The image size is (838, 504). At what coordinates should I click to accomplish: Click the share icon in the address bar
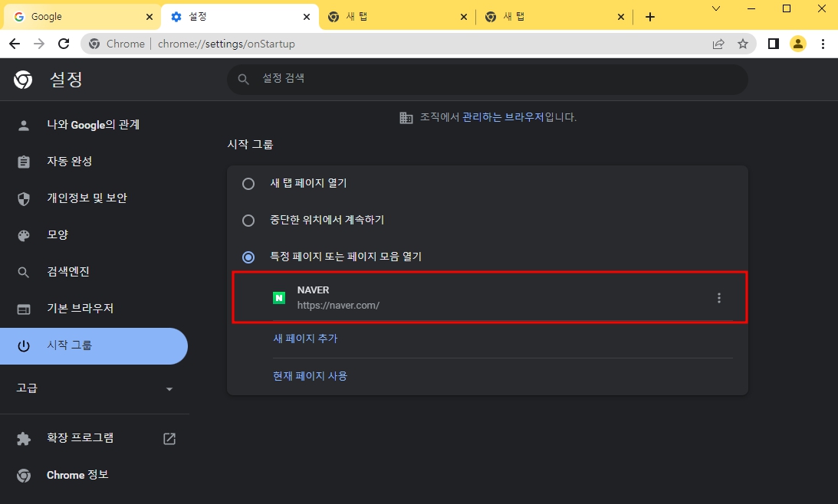pyautogui.click(x=718, y=44)
